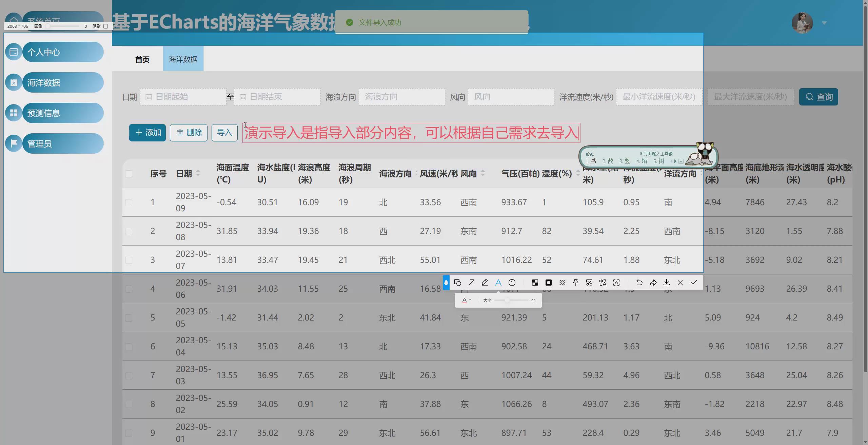
Task: Click the scissors screen capture icon
Action: point(589,283)
